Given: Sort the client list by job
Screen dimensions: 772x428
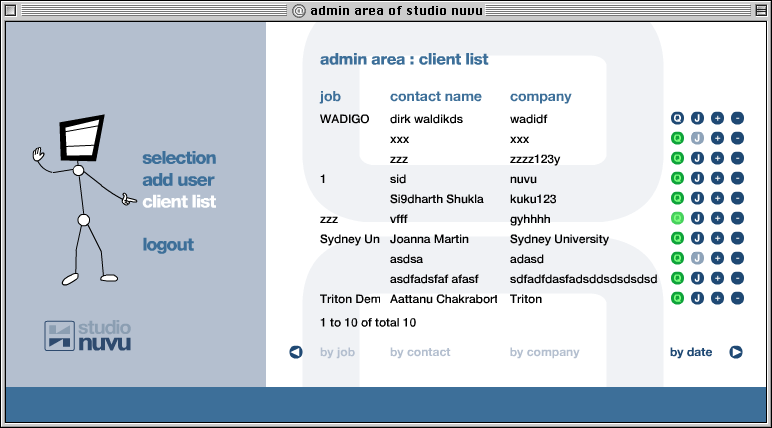Looking at the screenshot, I should [337, 352].
